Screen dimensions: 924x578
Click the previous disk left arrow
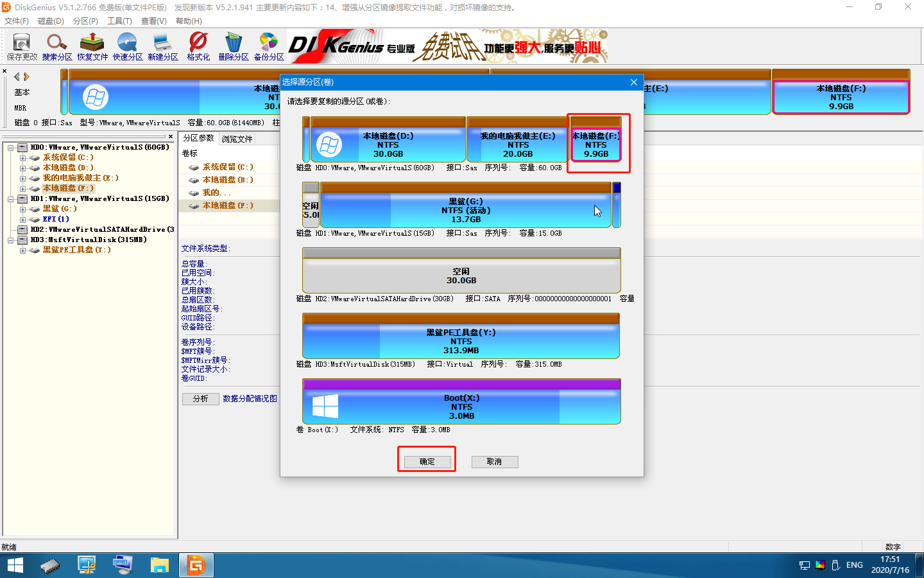(17, 76)
